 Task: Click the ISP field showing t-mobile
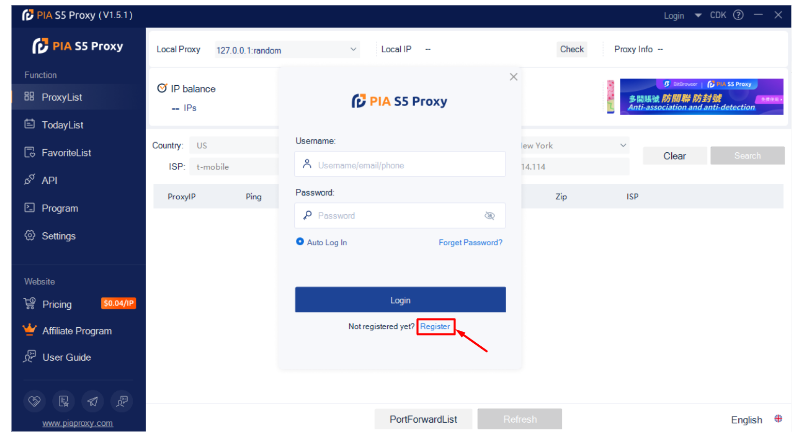tap(234, 167)
